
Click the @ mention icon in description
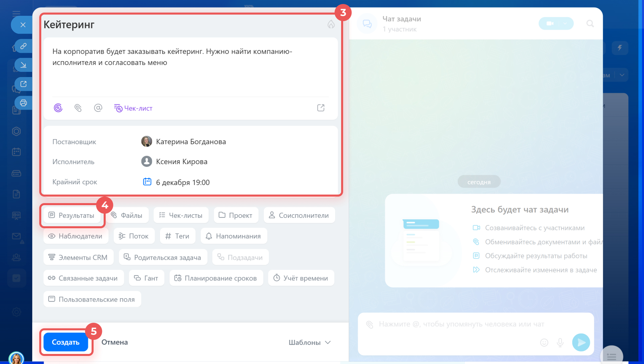[98, 108]
